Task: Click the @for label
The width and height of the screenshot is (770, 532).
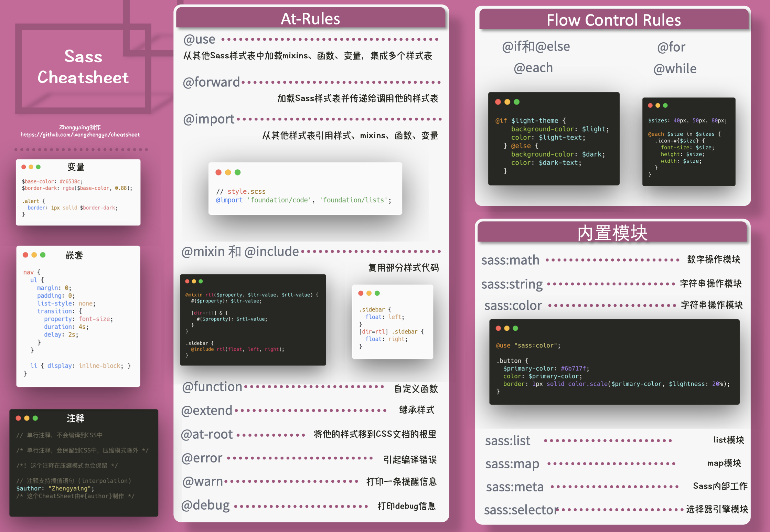Action: (671, 47)
